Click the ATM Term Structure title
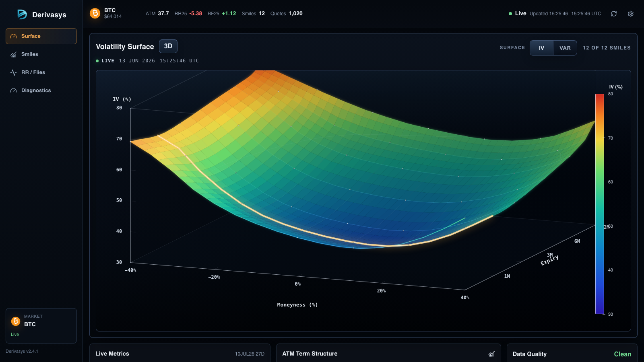 pos(310,354)
